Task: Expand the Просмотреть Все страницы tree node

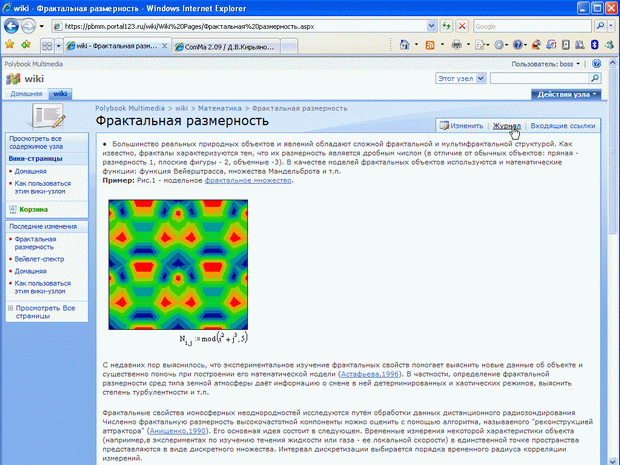Action: tap(10, 310)
